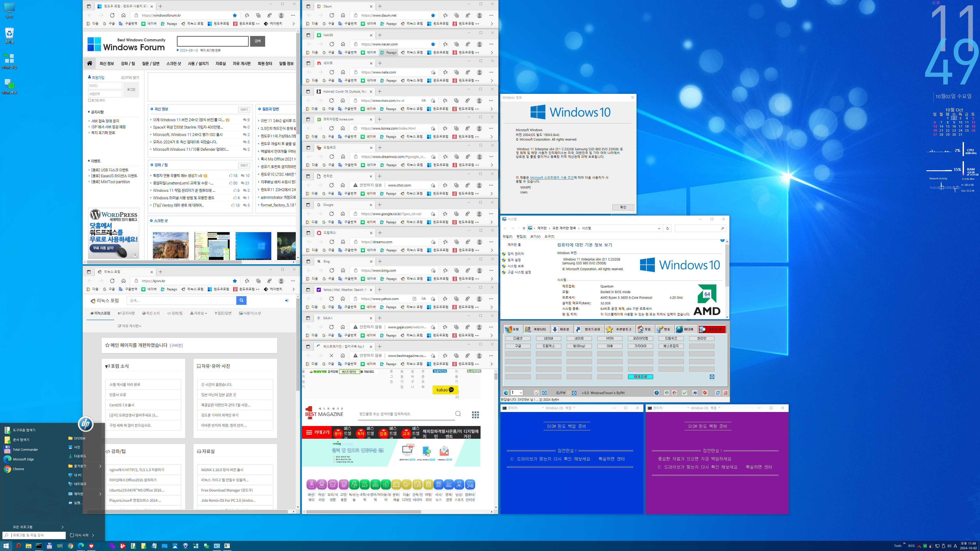Click the refresh icon in the 시스템 window address bar
The width and height of the screenshot is (980, 551).
point(667,228)
